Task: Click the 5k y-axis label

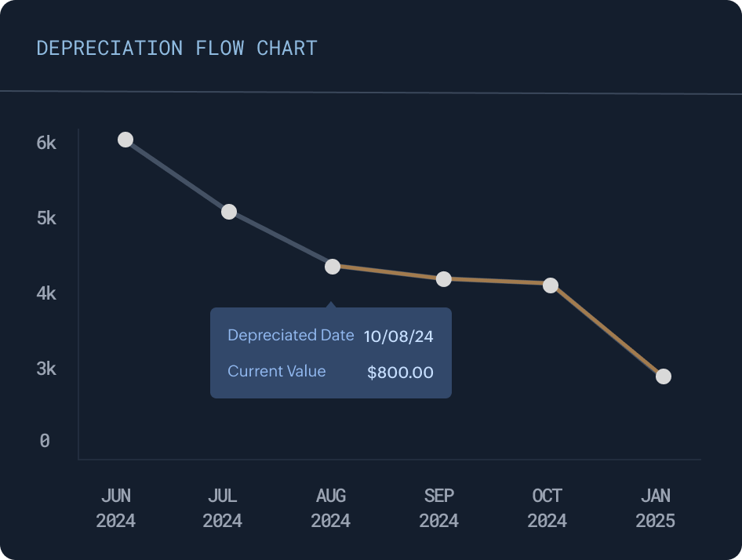Action: tap(46, 218)
